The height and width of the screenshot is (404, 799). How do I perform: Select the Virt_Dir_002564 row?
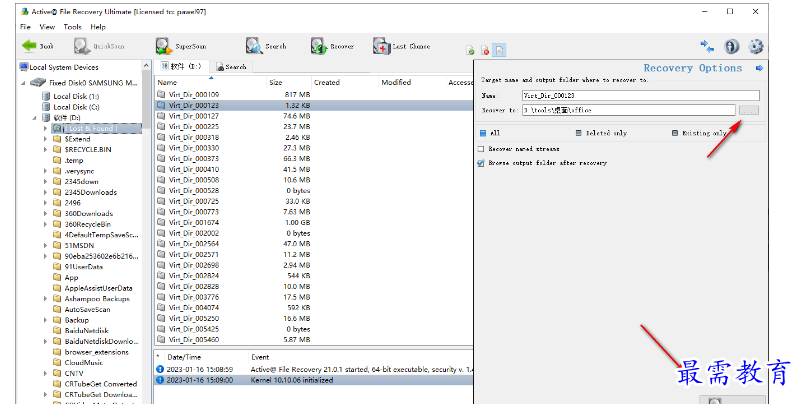click(x=313, y=244)
